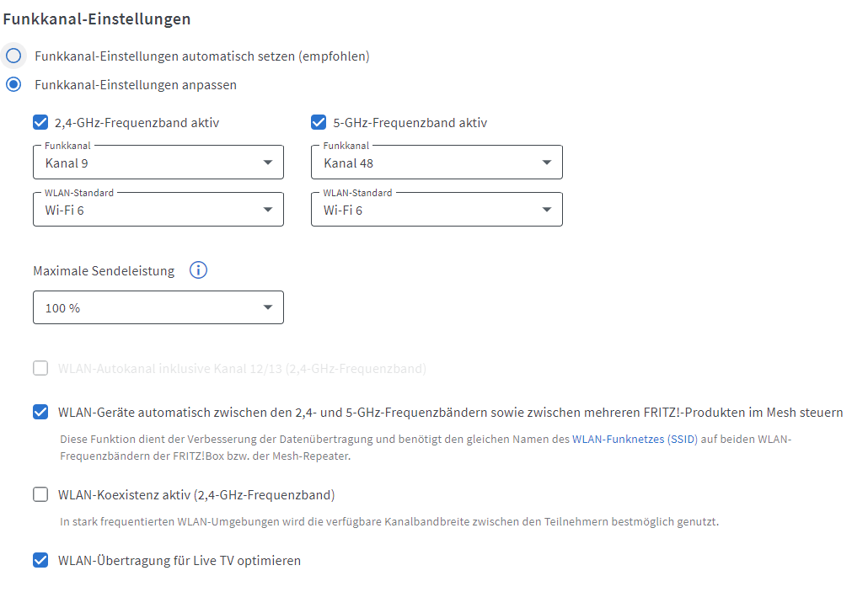Open the Funkkanal dropdown showing Kanal 9
The height and width of the screenshot is (592, 868).
[158, 163]
